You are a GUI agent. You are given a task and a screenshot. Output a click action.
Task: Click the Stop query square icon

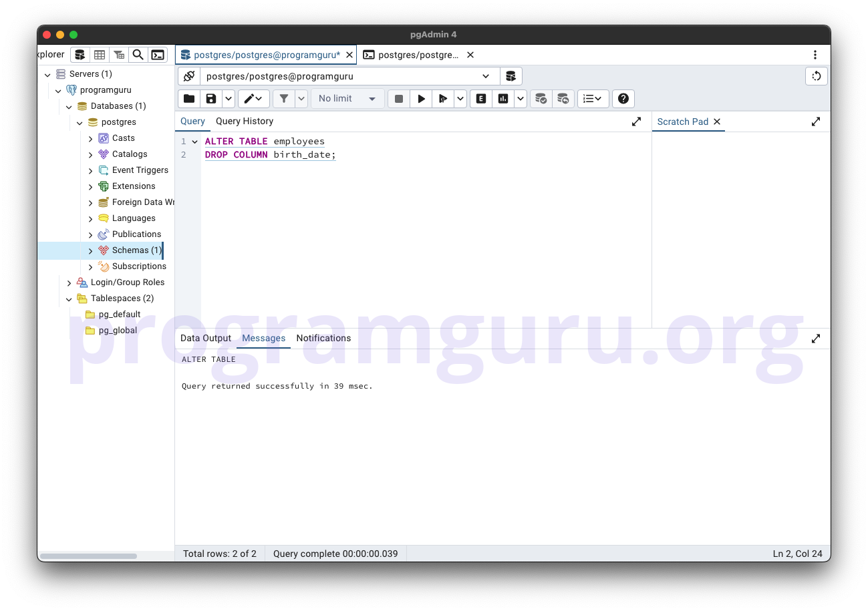click(x=399, y=99)
